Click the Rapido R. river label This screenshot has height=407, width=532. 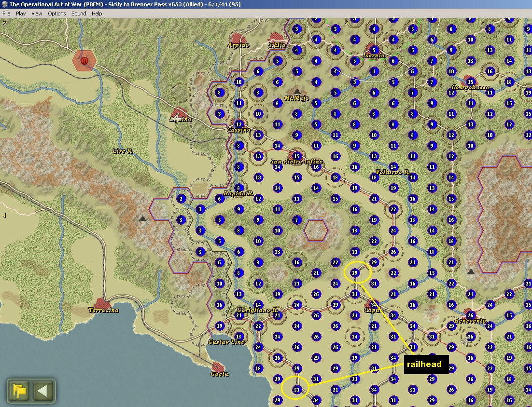pyautogui.click(x=238, y=193)
